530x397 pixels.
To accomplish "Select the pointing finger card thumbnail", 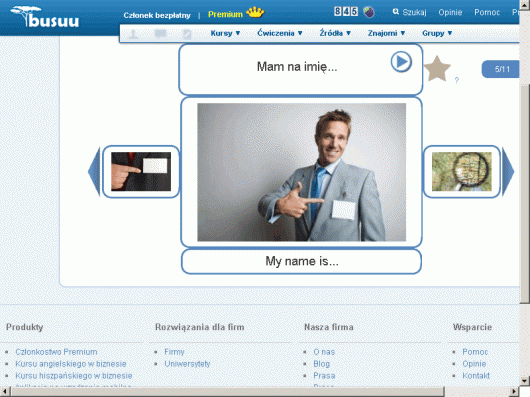I will (x=141, y=172).
